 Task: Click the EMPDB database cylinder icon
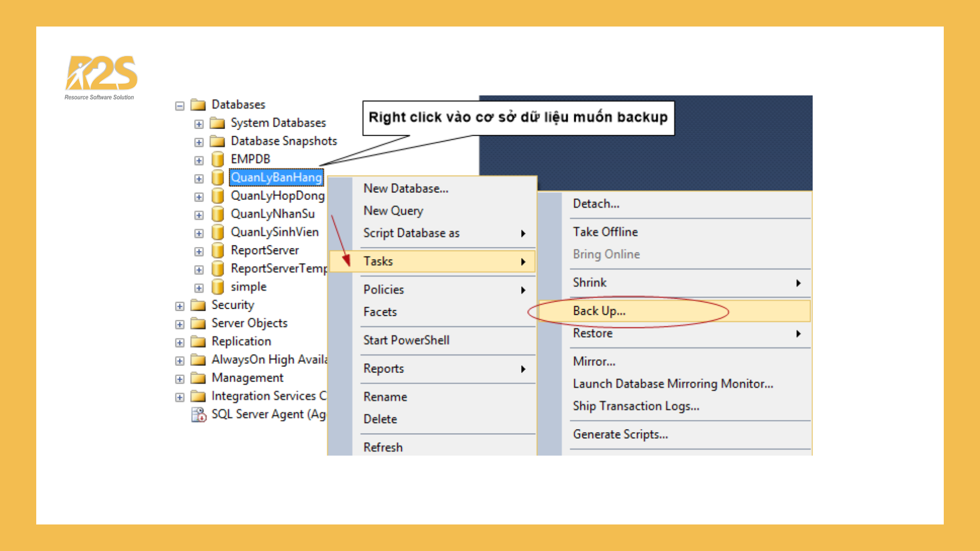pyautogui.click(x=218, y=159)
